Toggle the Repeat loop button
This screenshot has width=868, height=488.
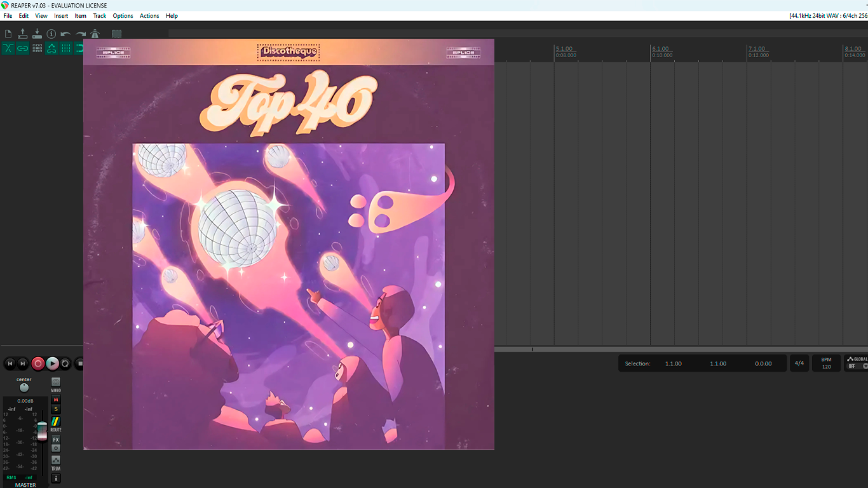[x=65, y=363]
